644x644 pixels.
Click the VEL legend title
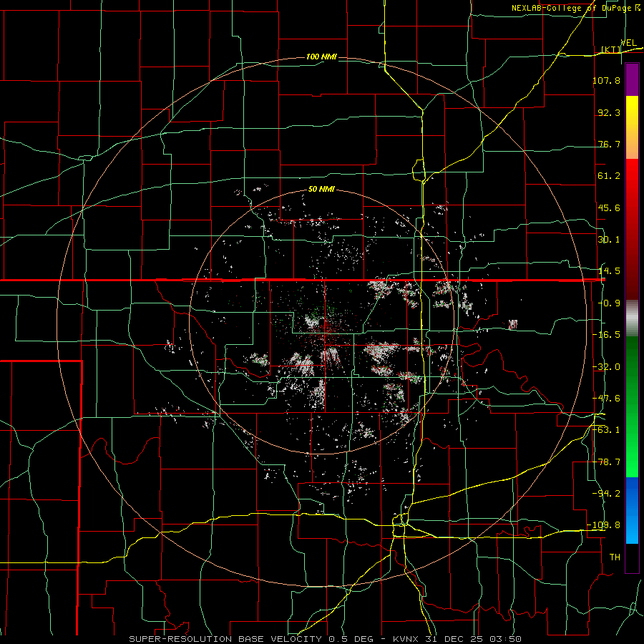[x=628, y=43]
